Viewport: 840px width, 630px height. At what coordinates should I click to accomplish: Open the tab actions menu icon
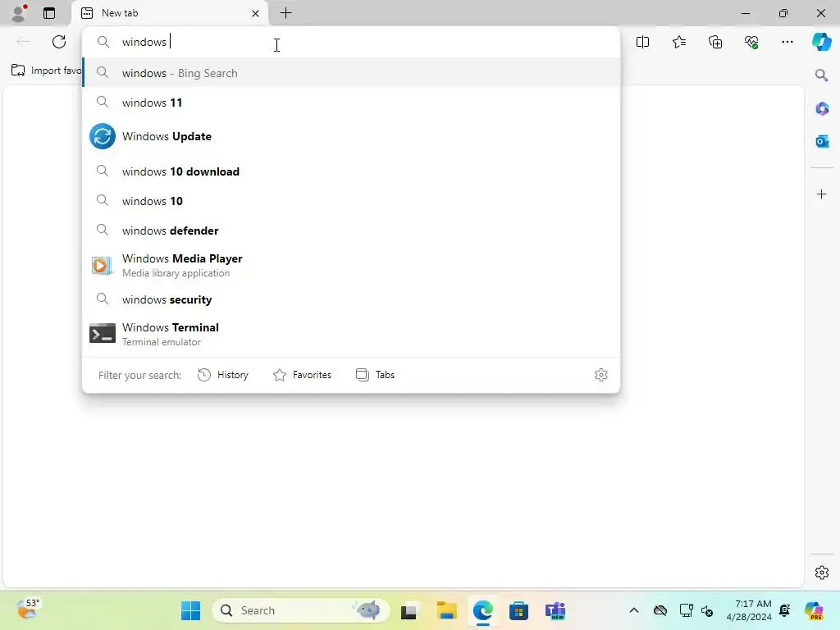pyautogui.click(x=49, y=13)
